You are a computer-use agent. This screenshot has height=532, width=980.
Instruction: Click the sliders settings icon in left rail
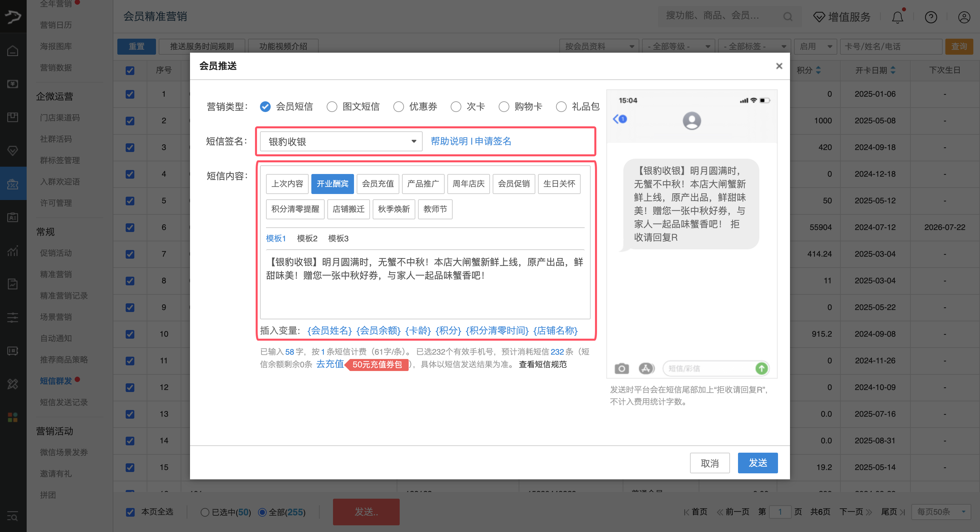(13, 317)
